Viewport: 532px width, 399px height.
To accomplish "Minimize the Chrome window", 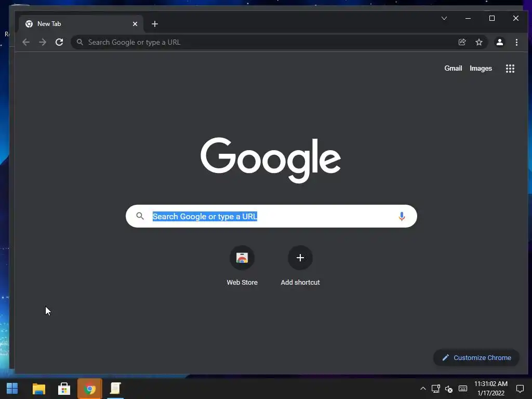I will click(x=468, y=18).
